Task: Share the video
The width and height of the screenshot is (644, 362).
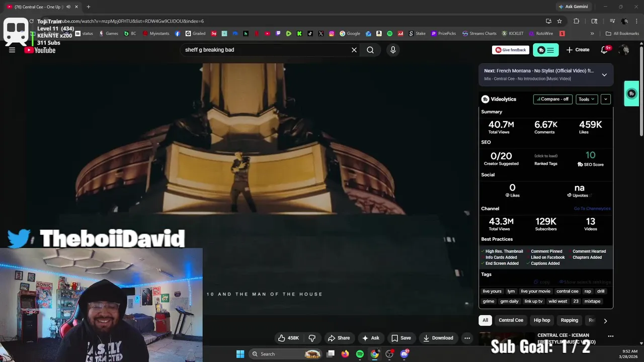Action: tap(339, 338)
